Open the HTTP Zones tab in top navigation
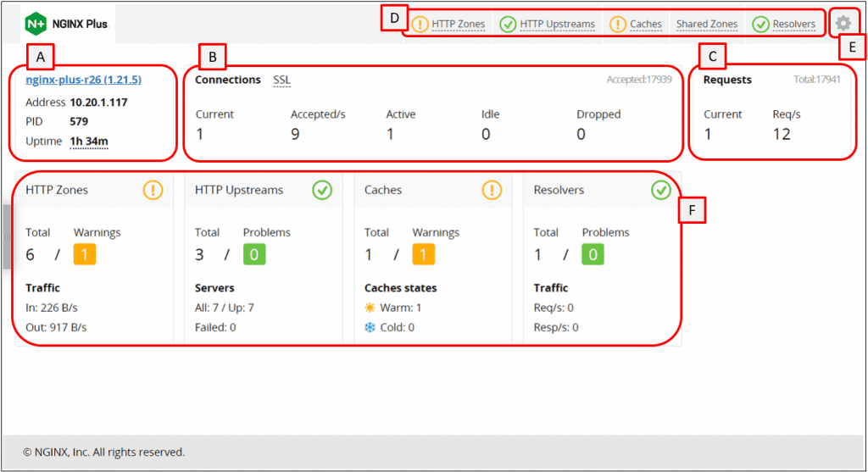This screenshot has height=472, width=868. (458, 24)
